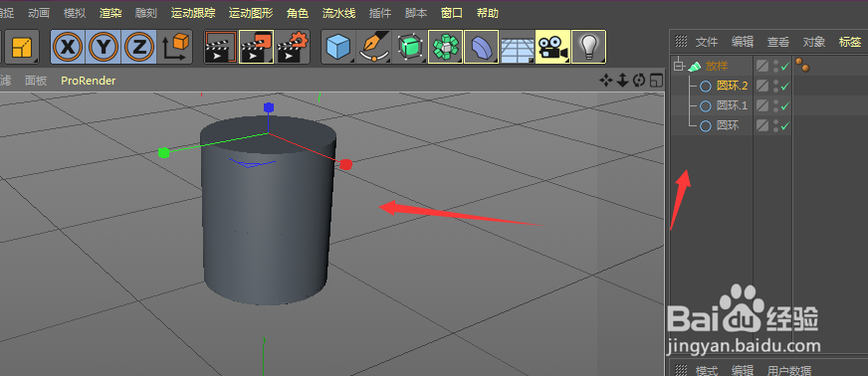Click the layer square of 圆环.2
Screen dimensions: 868x376
pyautogui.click(x=762, y=87)
